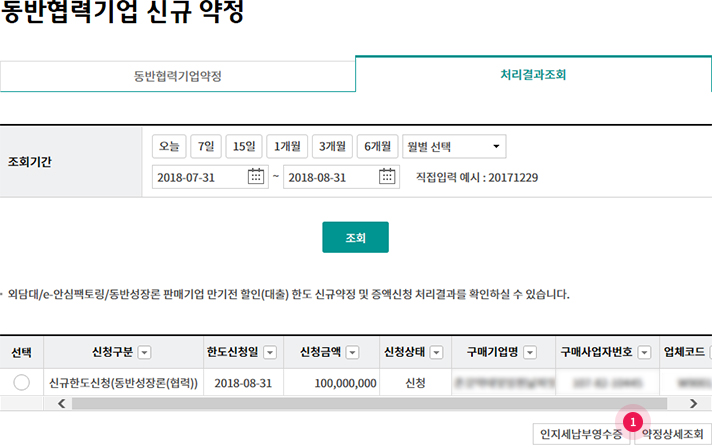Click the 신청금액 column filter arrow
Image resolution: width=712 pixels, height=447 pixels.
point(352,352)
